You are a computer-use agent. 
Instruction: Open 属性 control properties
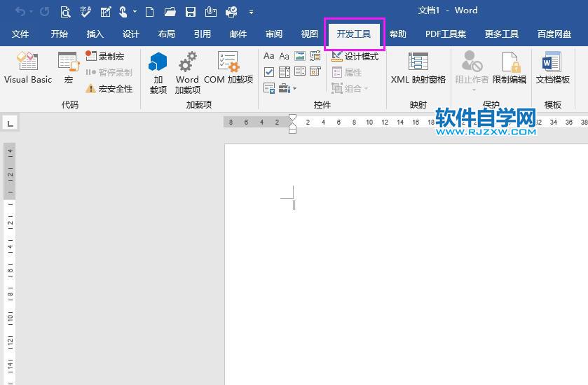coord(347,72)
